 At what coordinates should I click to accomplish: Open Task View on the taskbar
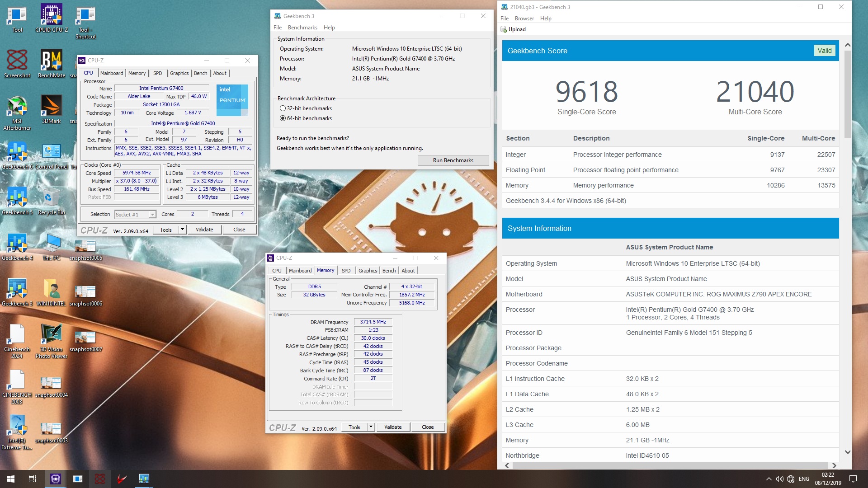click(33, 479)
